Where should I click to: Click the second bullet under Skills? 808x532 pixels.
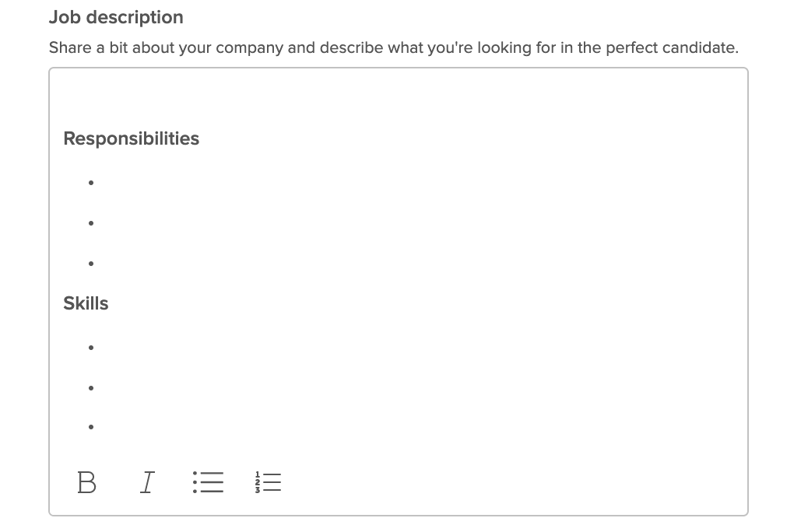[413, 388]
